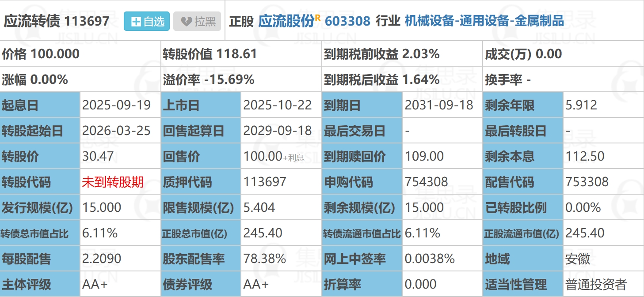The image size is (644, 297).
Task: Click the 正股流通市值(亿) header cell
Action: coord(523,233)
